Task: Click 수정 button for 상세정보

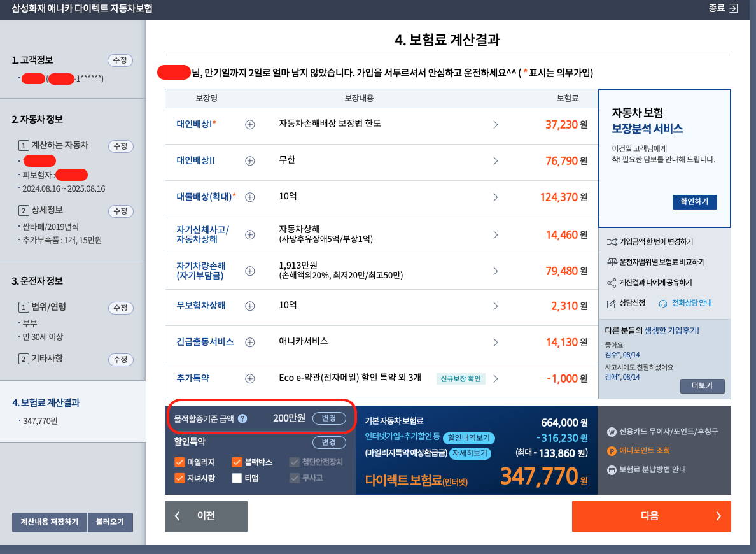Action: 120,211
